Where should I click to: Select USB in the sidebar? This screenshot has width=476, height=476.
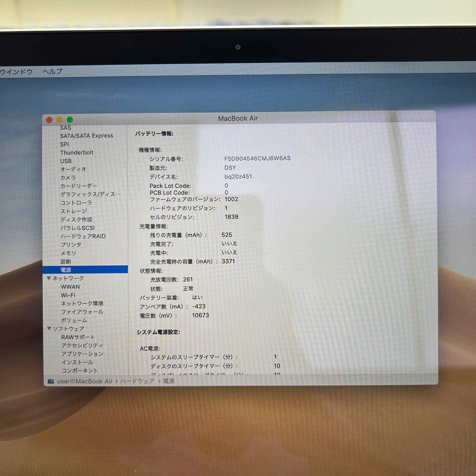pos(66,161)
